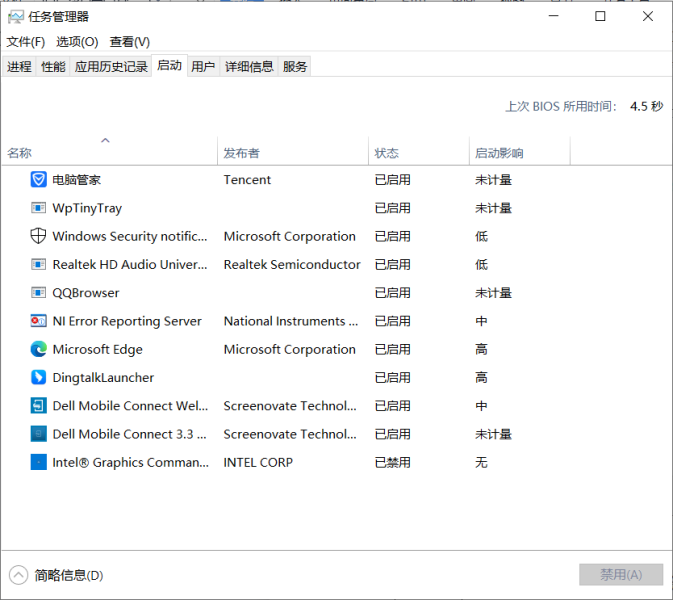Click the Tencent publisher cell

click(247, 180)
